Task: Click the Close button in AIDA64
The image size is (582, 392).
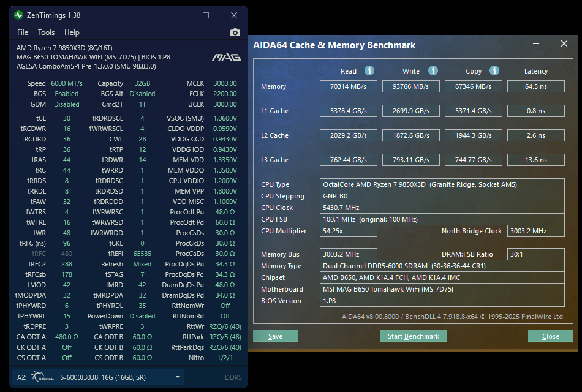Action: tap(551, 336)
